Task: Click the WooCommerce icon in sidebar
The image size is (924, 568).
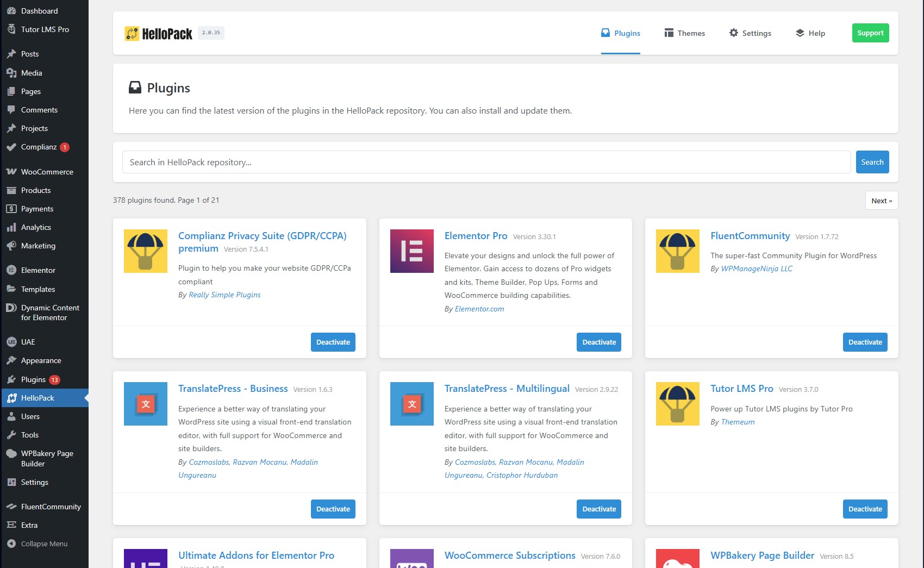Action: (11, 172)
